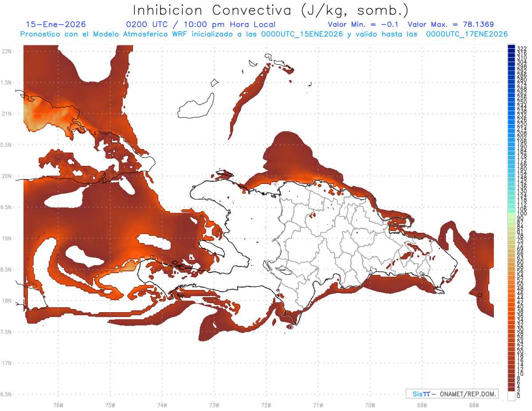Click the '68W' longitude label
The width and height of the screenshot is (532, 411).
click(x=474, y=405)
